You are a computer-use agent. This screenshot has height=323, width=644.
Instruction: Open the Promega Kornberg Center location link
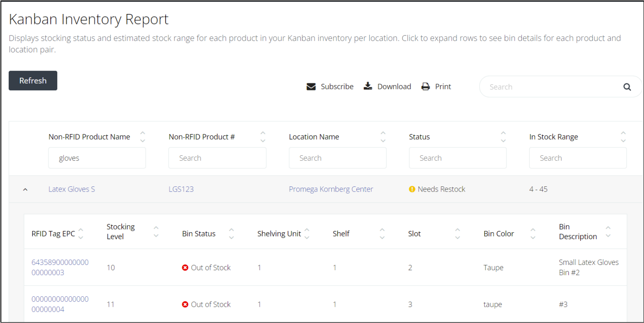331,189
